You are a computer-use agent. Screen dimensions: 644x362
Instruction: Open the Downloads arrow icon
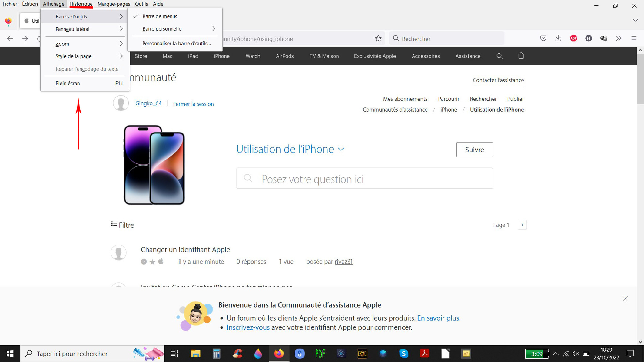pos(558,38)
